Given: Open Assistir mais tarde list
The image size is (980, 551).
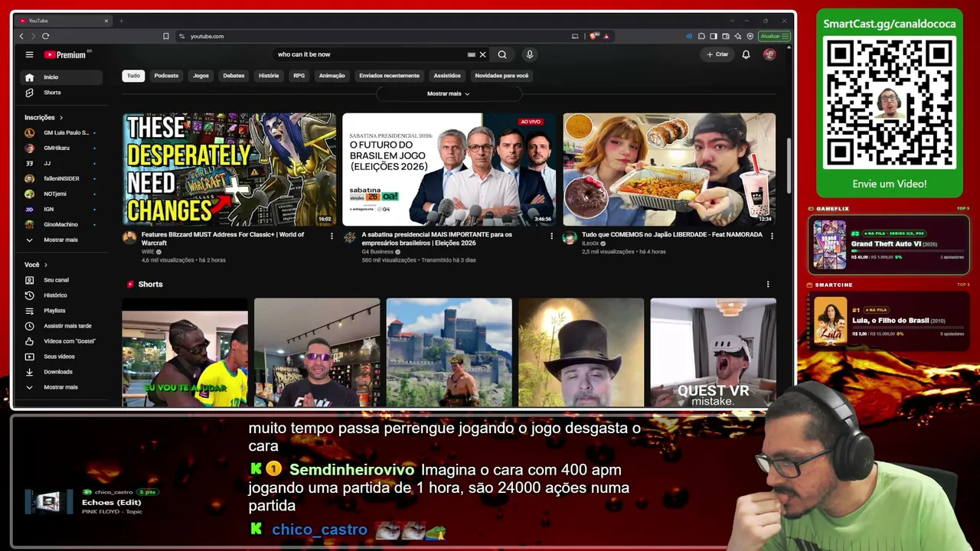Looking at the screenshot, I should tap(63, 326).
